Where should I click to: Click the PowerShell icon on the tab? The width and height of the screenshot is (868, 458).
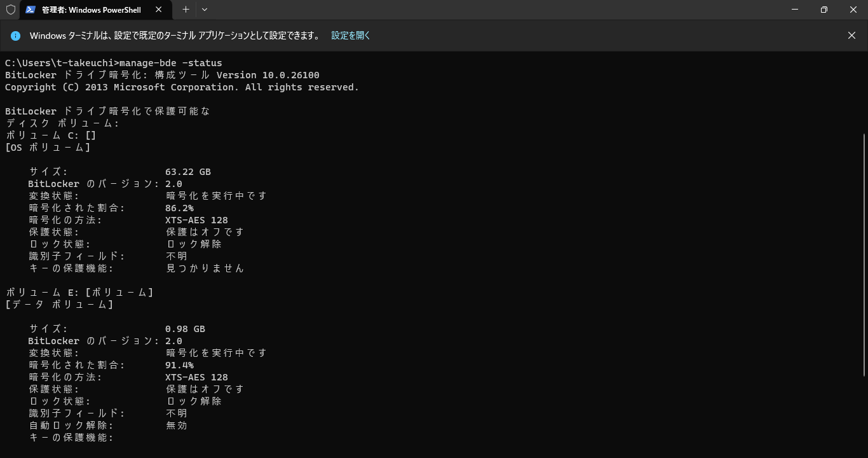click(x=30, y=10)
